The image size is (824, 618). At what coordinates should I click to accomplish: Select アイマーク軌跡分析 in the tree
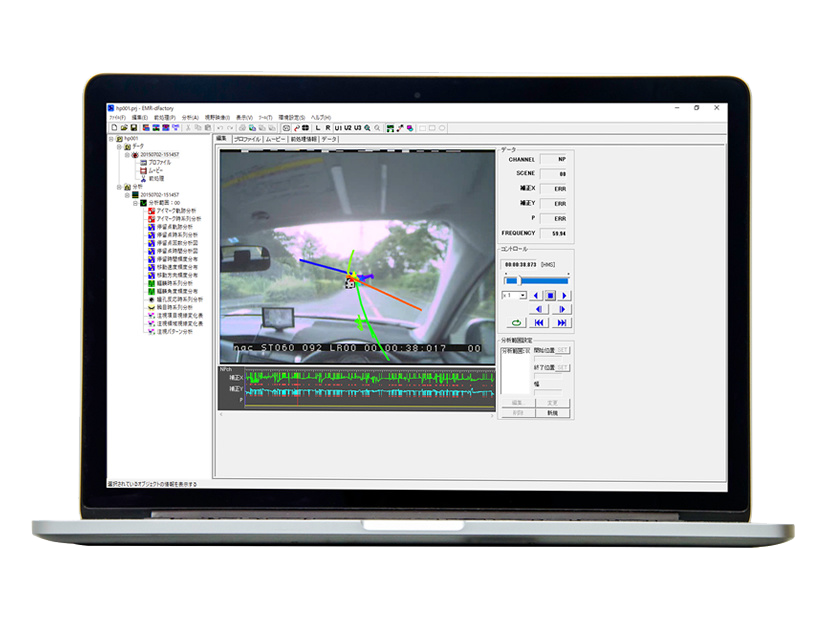(x=177, y=210)
